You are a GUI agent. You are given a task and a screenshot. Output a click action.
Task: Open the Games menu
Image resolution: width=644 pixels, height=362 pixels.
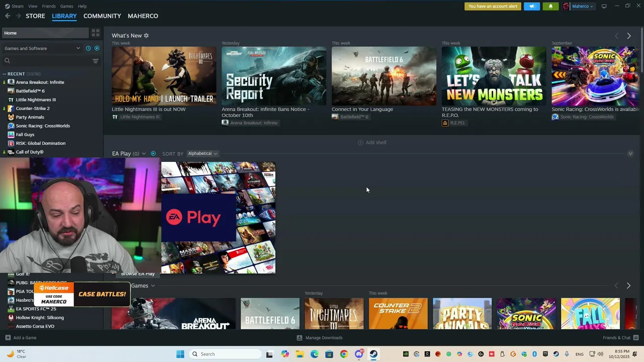click(66, 6)
